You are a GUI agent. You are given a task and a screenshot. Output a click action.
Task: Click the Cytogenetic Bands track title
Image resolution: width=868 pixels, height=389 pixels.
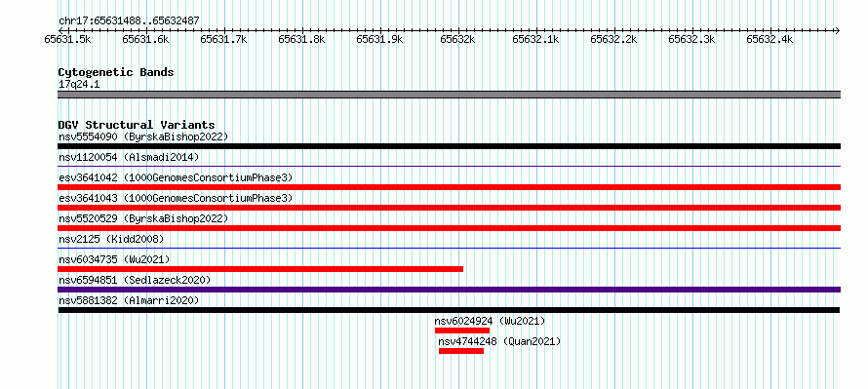(x=116, y=72)
